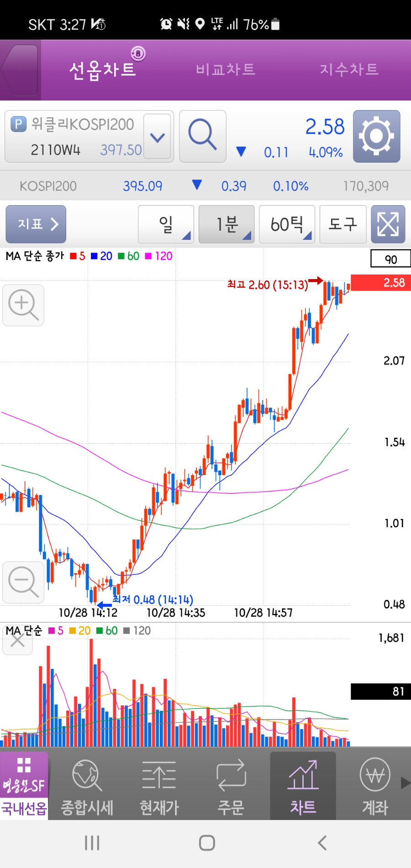Screen dimensions: 411x868
Task: Open 현재가 price icon
Action: pos(159,787)
